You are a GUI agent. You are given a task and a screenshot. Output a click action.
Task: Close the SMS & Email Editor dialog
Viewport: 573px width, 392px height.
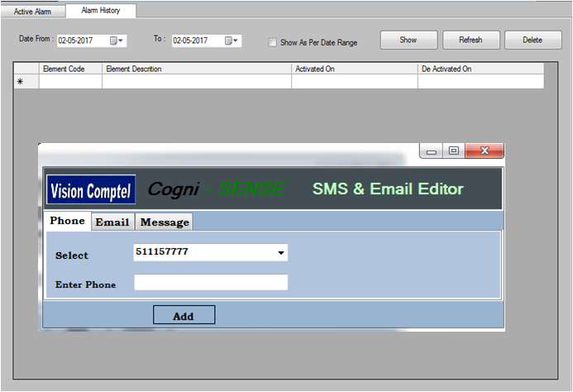point(485,151)
